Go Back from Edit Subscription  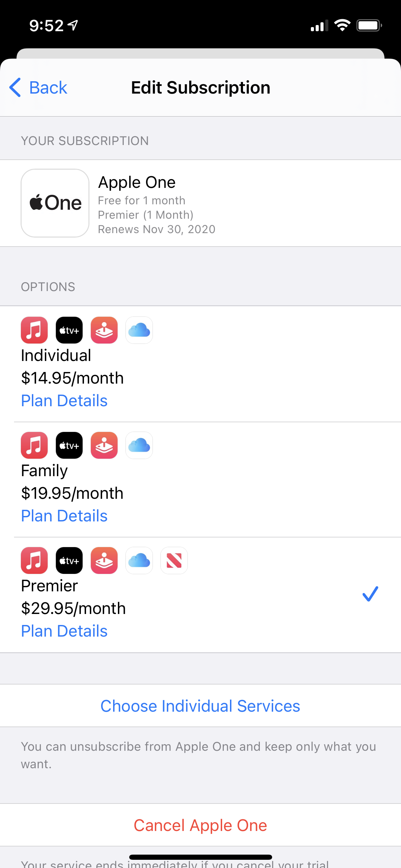coord(38,88)
